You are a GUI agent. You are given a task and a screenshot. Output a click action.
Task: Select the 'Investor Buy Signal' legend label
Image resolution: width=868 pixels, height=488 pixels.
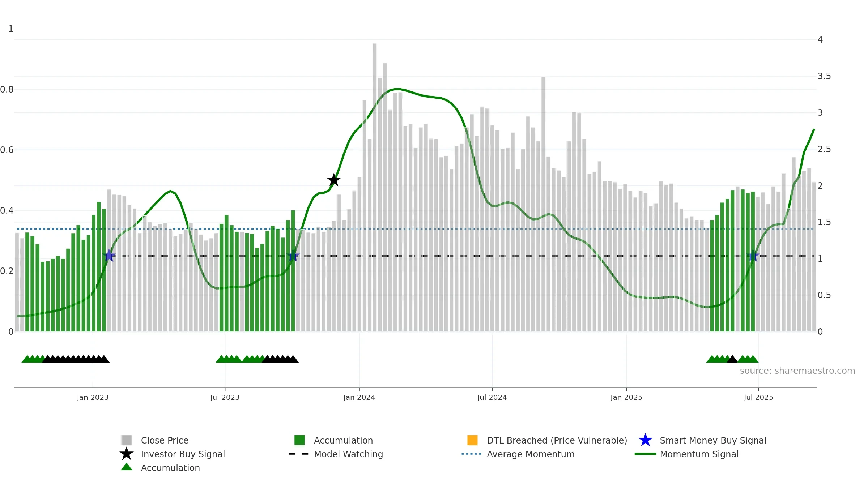(183, 454)
